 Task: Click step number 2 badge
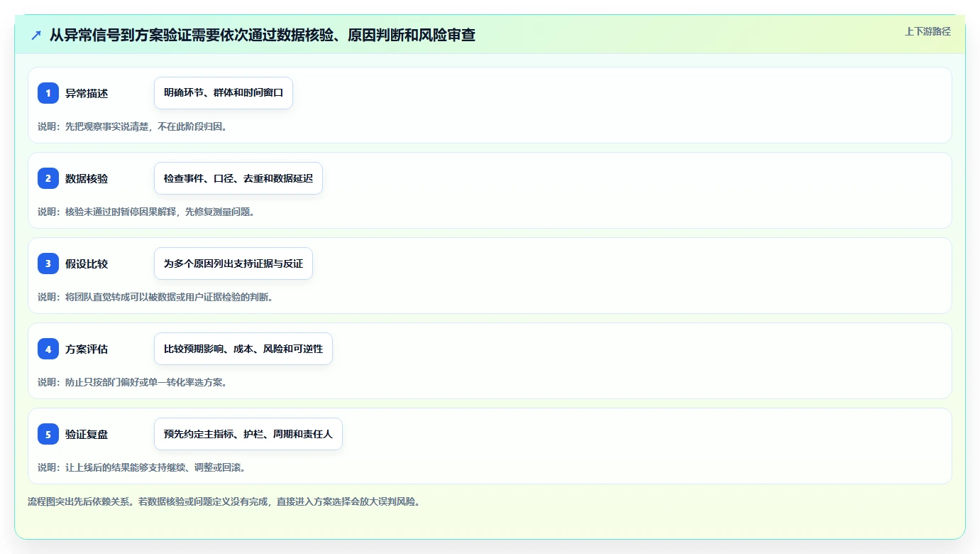[48, 178]
